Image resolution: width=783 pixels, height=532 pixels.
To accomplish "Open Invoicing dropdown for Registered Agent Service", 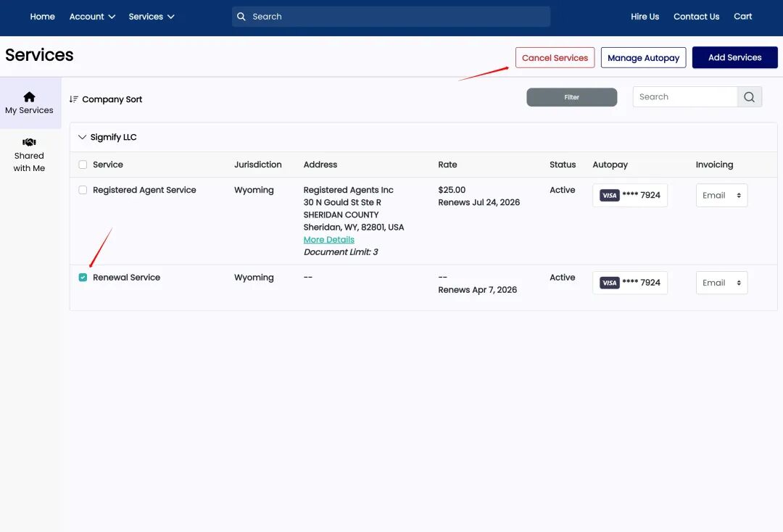I will point(721,196).
